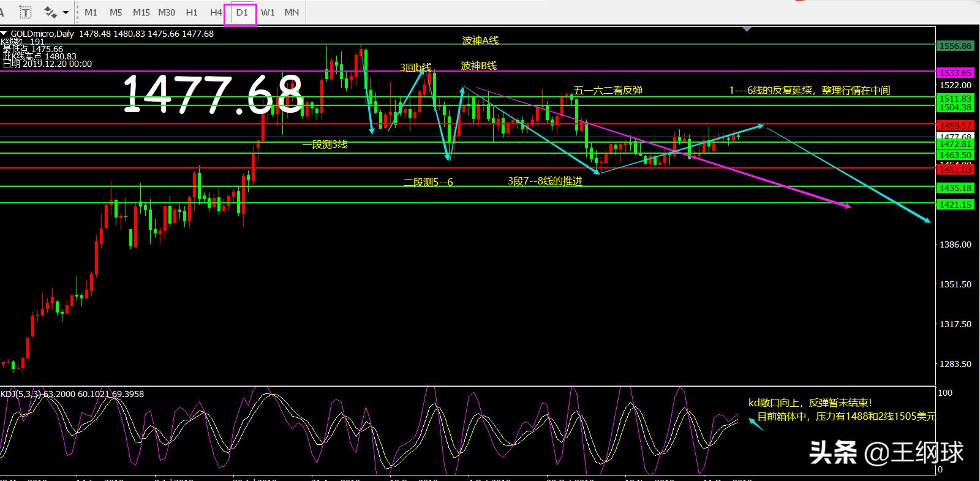
Task: Open the H1 hourly timeframe
Action: (x=192, y=12)
